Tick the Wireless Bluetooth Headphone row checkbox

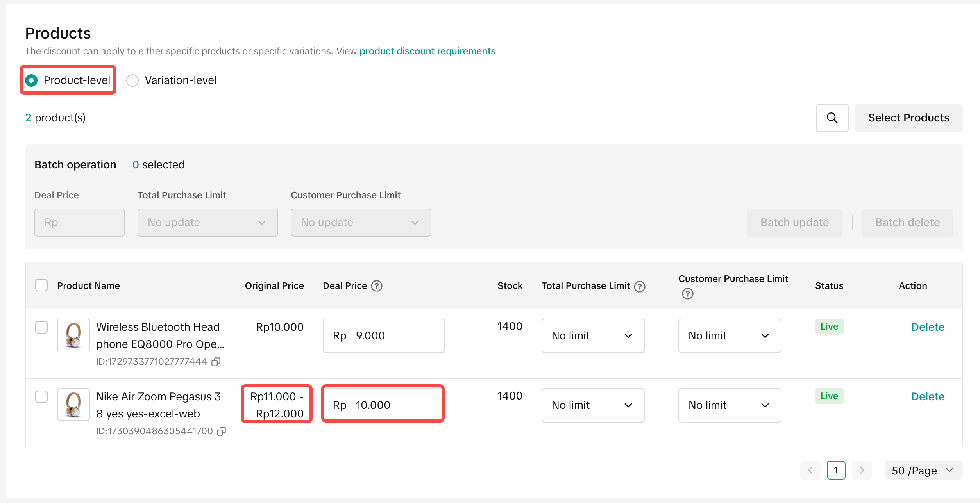[x=41, y=327]
